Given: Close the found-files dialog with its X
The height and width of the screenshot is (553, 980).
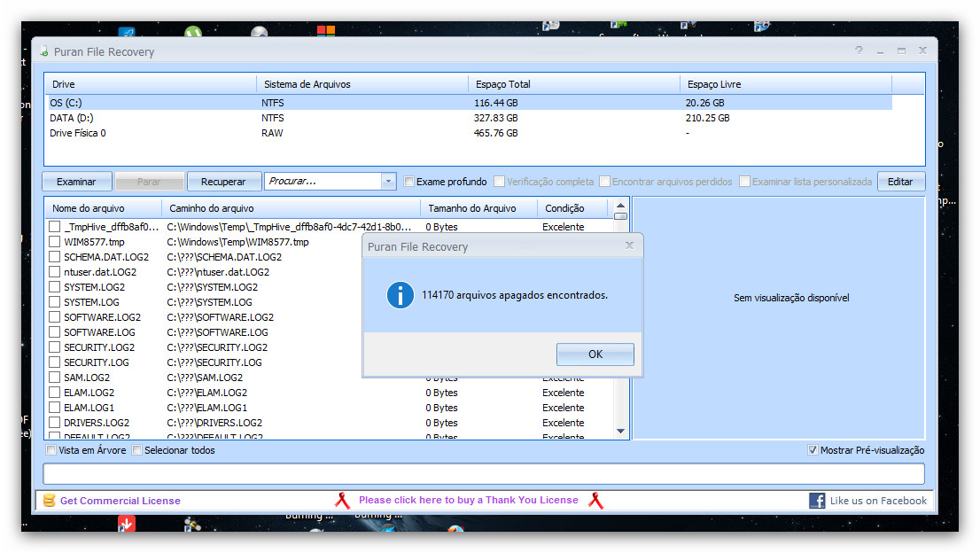Looking at the screenshot, I should 629,245.
